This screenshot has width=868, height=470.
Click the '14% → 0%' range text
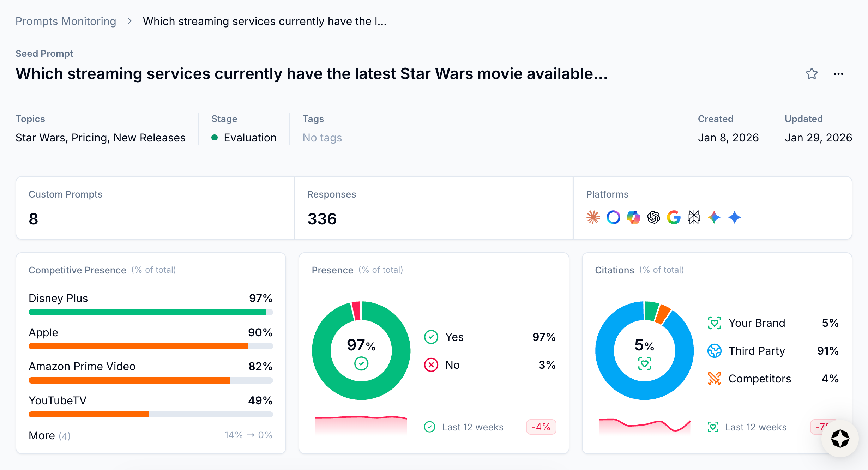tap(248, 435)
